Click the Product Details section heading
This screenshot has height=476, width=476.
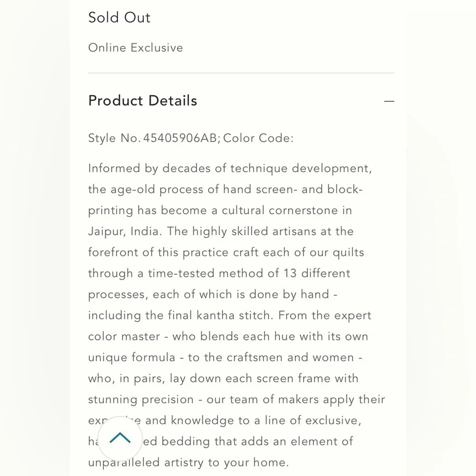[x=142, y=101]
